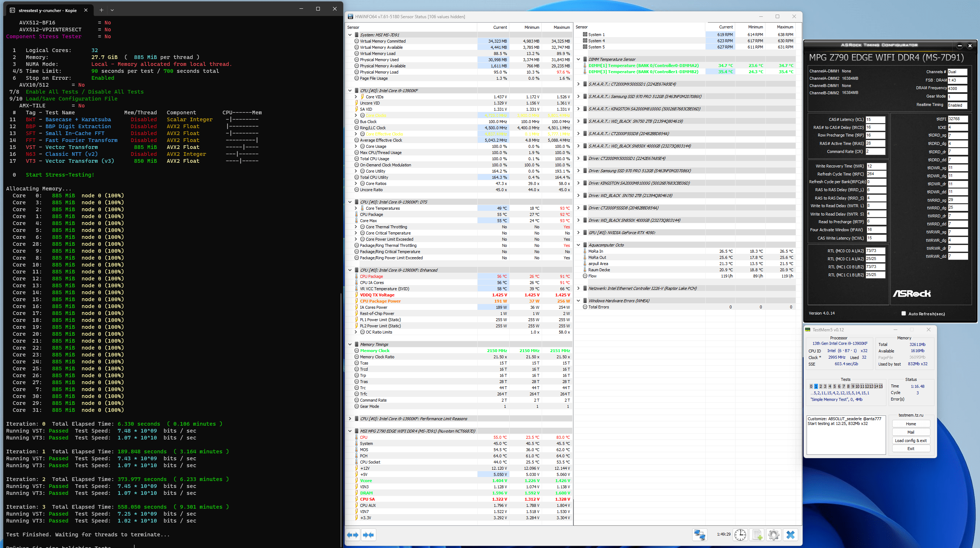
Task: Select highlighted test 1 box in TestMem5
Action: pyautogui.click(x=816, y=386)
